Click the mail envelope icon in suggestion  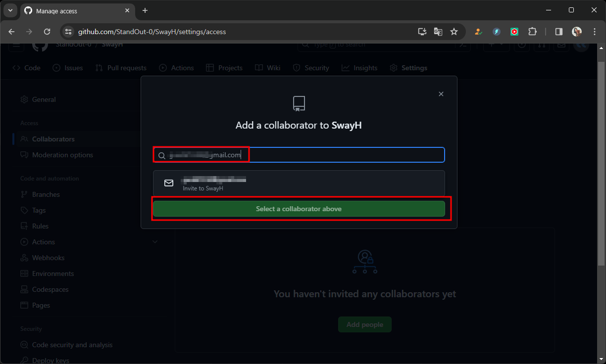click(x=169, y=183)
